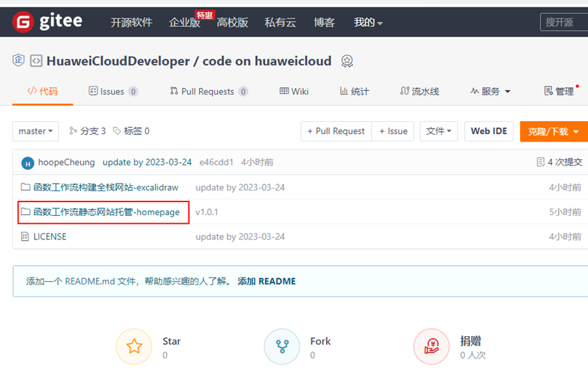588x379 pixels.
Task: Open the hoopeCheung author link
Action: 67,162
